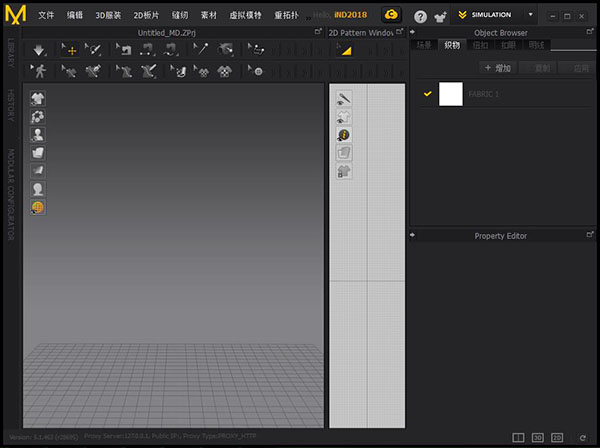The width and height of the screenshot is (600, 448).
Task: Choose the garment line edit tool
Action: click(124, 71)
